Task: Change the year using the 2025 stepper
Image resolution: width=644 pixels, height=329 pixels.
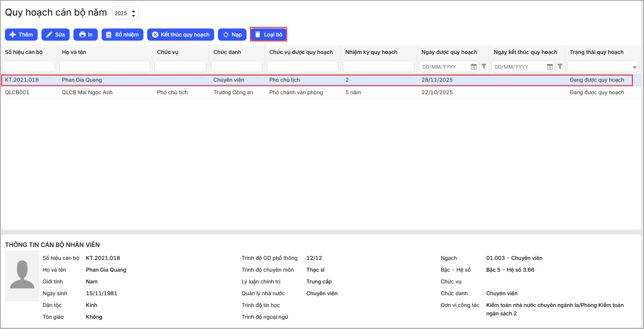Action: coord(134,13)
